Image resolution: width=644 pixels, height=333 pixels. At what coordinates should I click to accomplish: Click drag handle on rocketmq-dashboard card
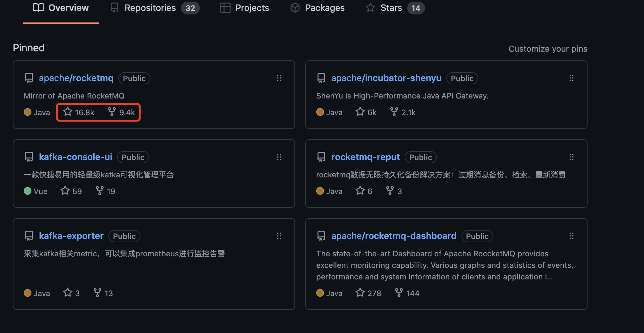pyautogui.click(x=572, y=236)
